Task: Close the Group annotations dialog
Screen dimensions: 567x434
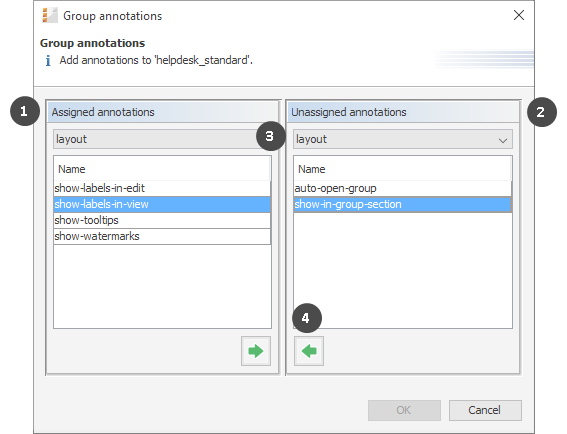Action: [519, 15]
